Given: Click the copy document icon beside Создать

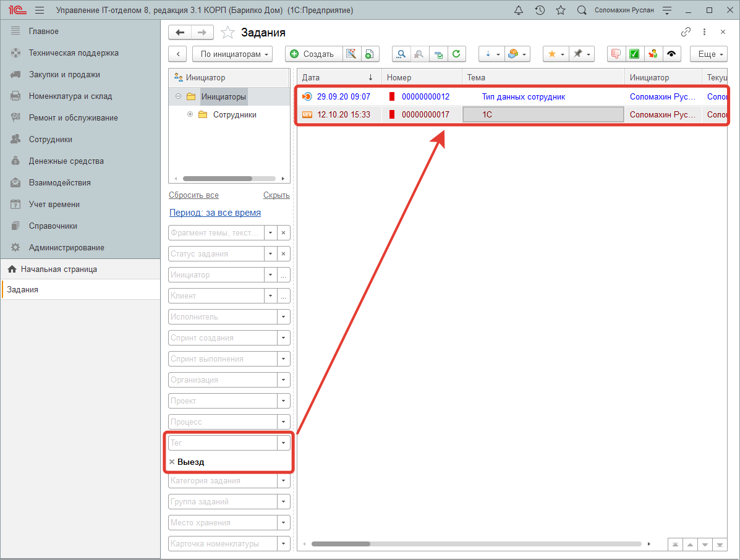Looking at the screenshot, I should click(369, 54).
